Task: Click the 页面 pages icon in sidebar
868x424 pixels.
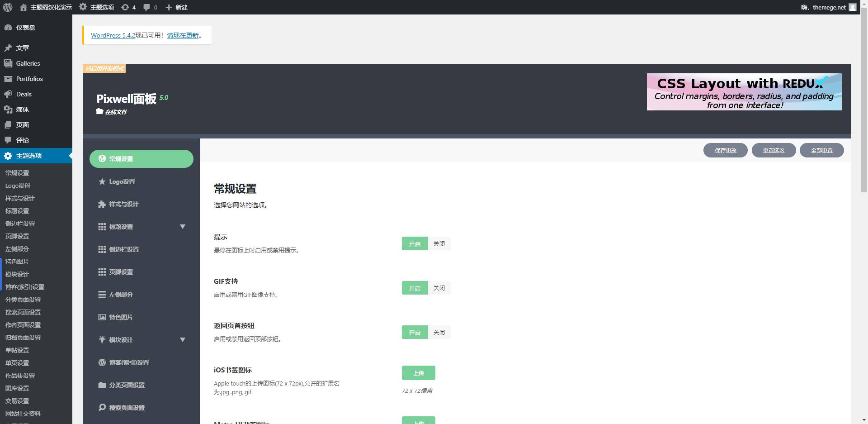Action: point(8,125)
